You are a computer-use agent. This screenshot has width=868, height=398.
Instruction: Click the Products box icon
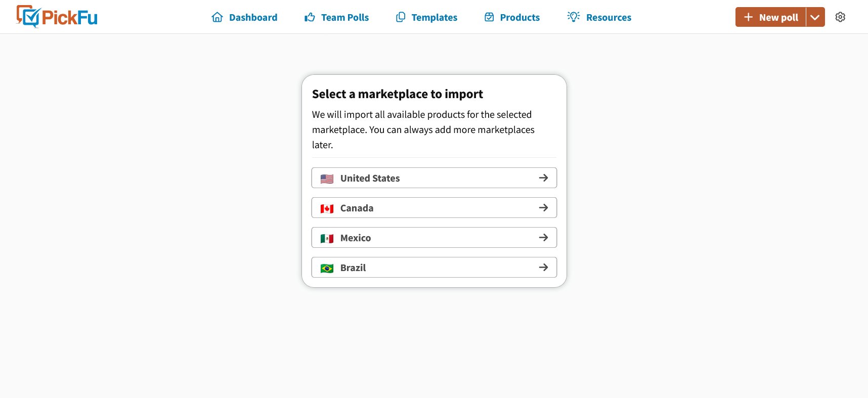pyautogui.click(x=489, y=17)
